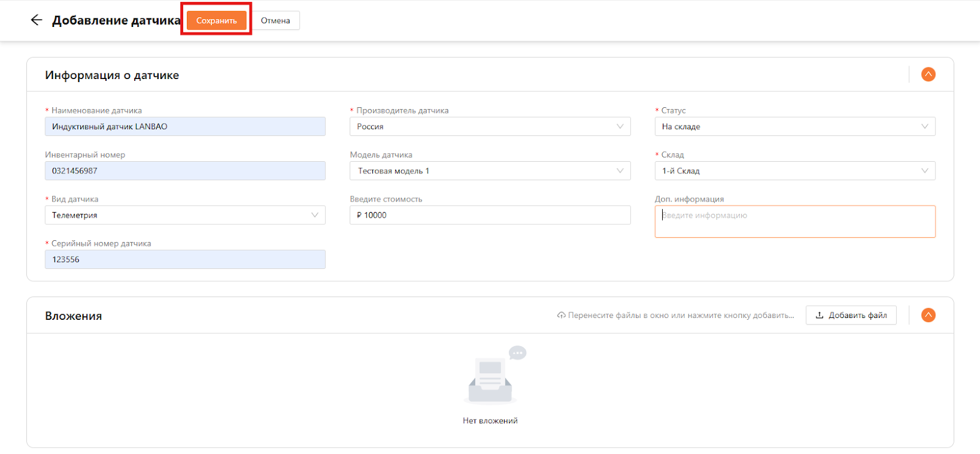Click the upload icon in Добавить файл
Image resolution: width=980 pixels, height=454 pixels.
tap(820, 316)
